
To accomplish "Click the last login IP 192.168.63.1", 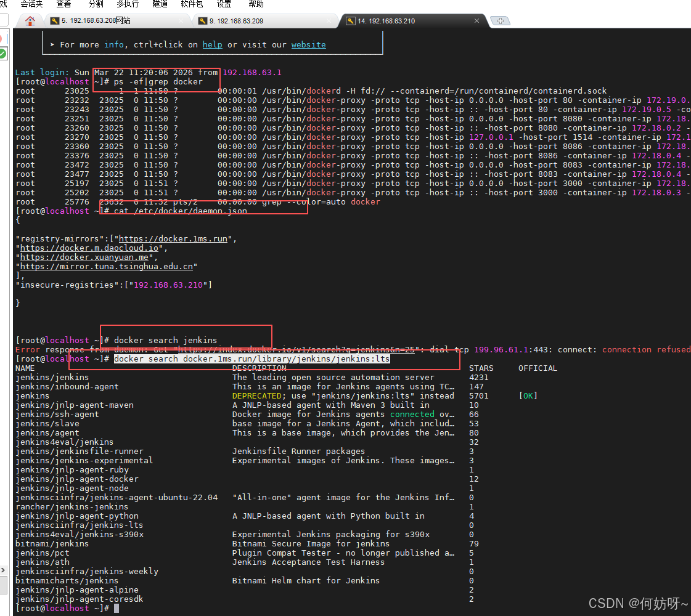I will (252, 72).
